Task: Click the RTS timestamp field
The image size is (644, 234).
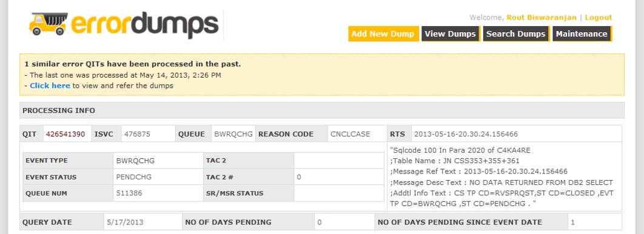Action: pyautogui.click(x=516, y=134)
